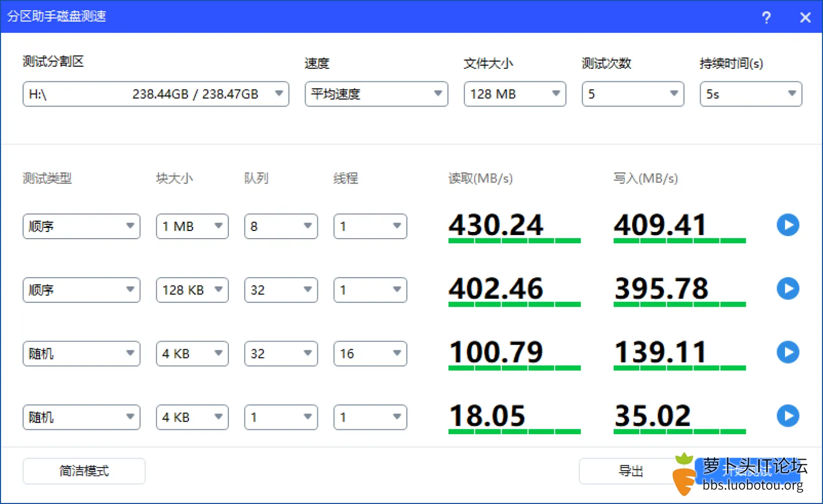823x504 pixels.
Task: Change the test count dropdown showing 5
Action: click(x=633, y=94)
